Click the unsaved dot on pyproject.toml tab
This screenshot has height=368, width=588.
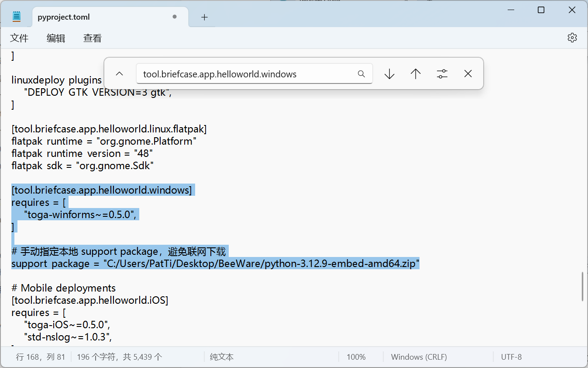(x=175, y=17)
